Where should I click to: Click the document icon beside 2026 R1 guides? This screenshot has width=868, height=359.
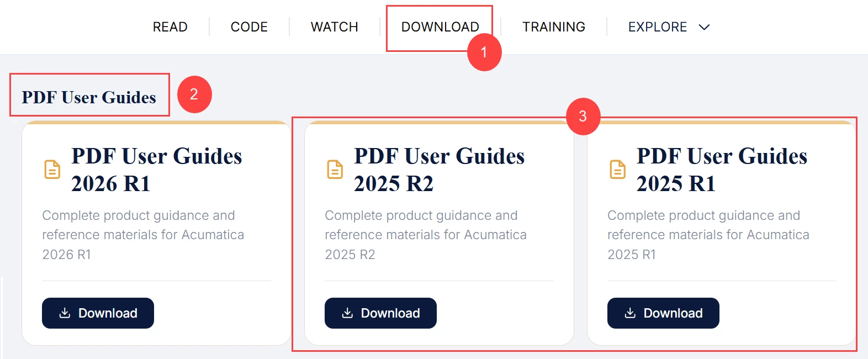coord(52,170)
